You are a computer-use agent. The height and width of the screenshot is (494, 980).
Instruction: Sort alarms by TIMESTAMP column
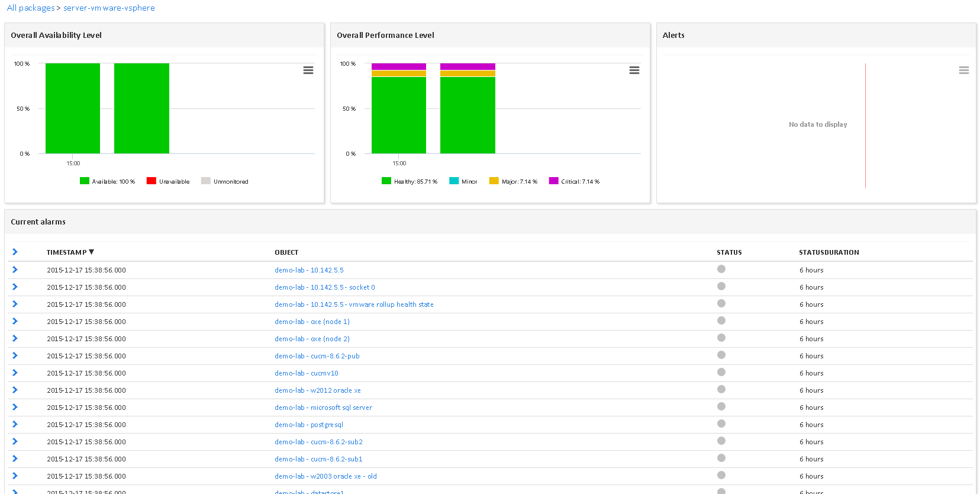click(x=70, y=252)
